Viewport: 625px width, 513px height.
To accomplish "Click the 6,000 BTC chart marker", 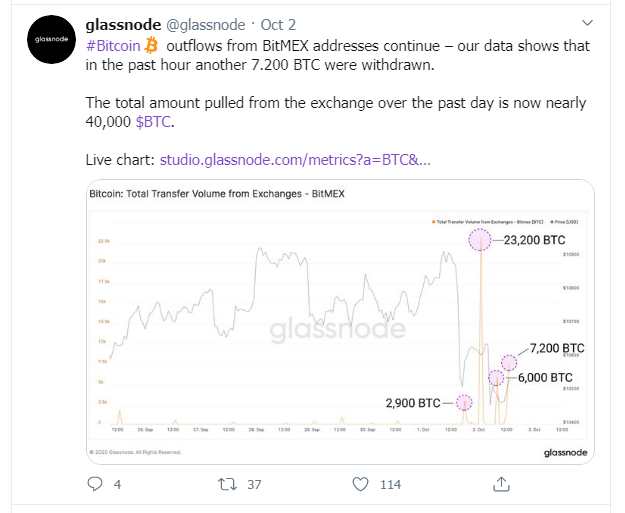I will (x=495, y=378).
